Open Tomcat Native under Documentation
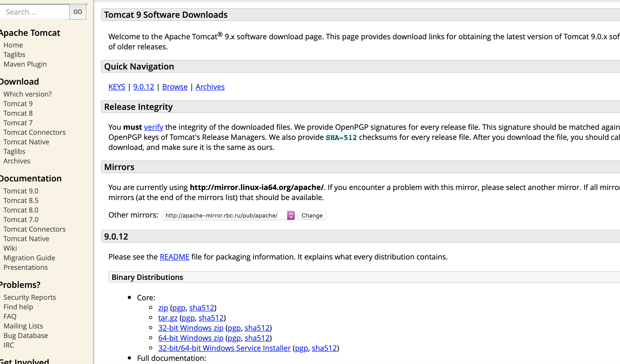 pos(26,239)
